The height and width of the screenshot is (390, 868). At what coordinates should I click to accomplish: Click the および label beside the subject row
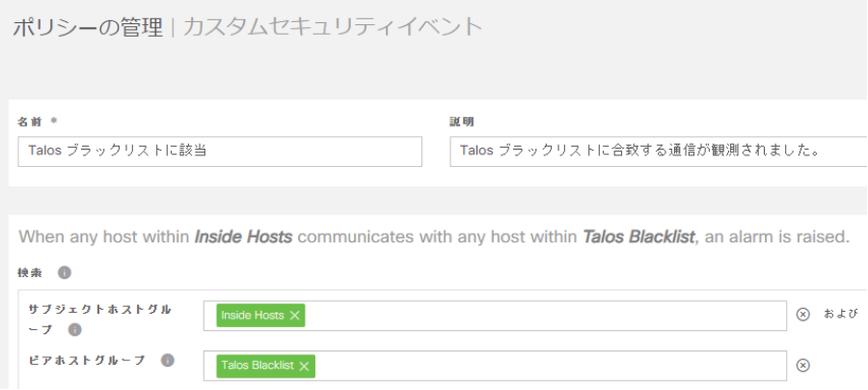pos(840,315)
